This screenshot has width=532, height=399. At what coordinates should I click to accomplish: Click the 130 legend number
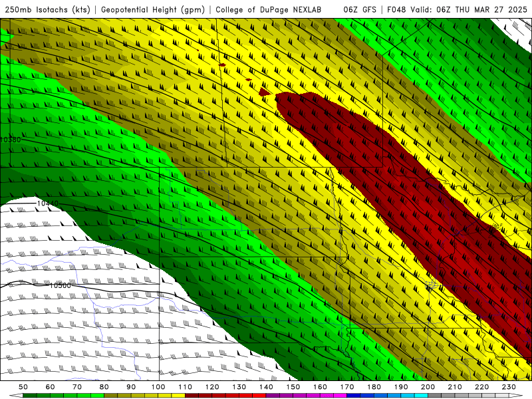pos(239,387)
